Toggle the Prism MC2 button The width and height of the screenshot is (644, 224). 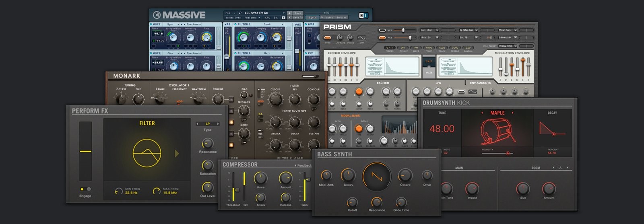coord(382,38)
